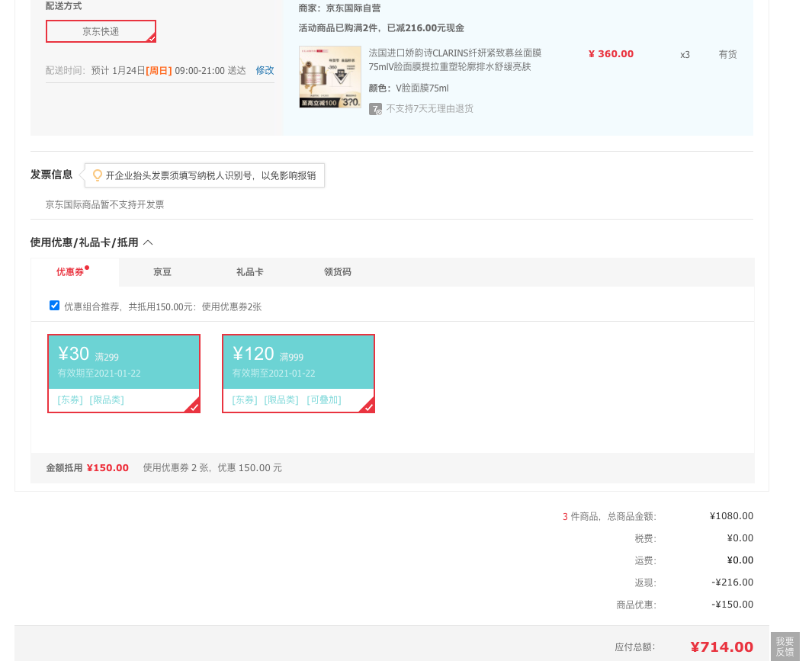Click 修改 to change delivery time
Viewport: 812px width, 661px height.
[x=265, y=70]
